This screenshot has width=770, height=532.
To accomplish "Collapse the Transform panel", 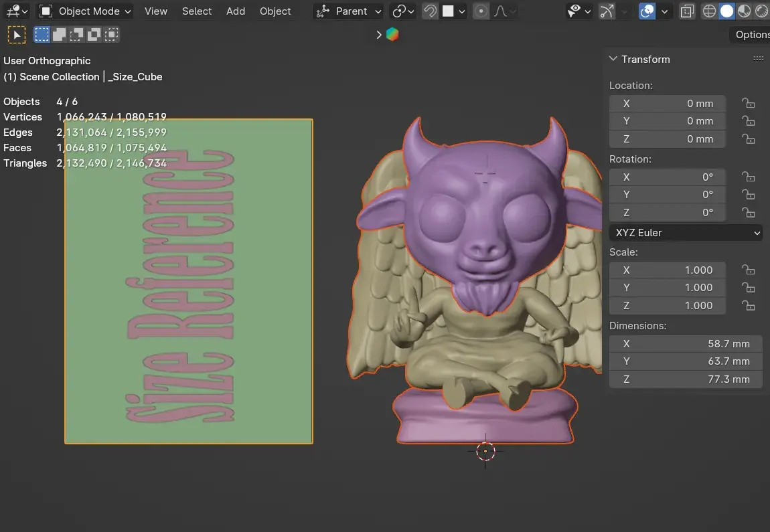I will pyautogui.click(x=613, y=59).
